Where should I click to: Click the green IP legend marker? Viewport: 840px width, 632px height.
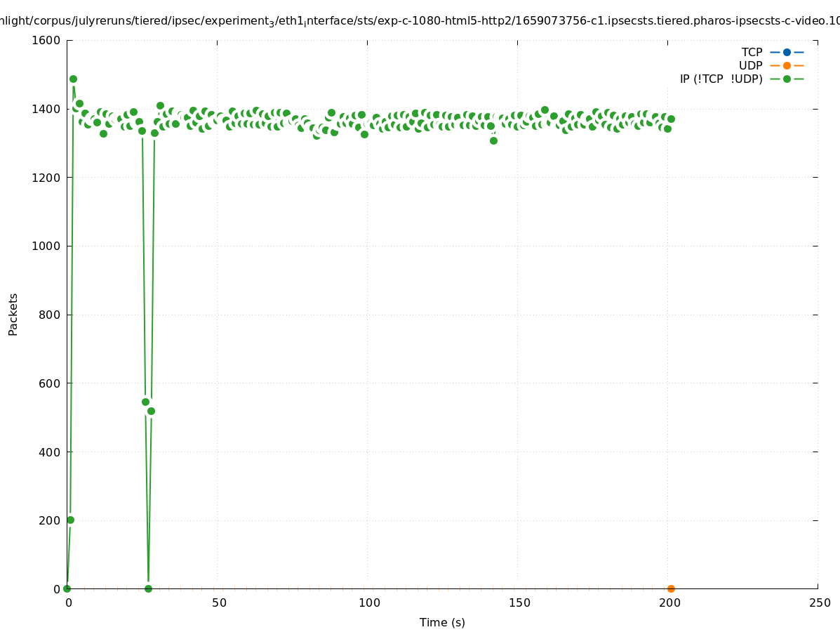[787, 79]
